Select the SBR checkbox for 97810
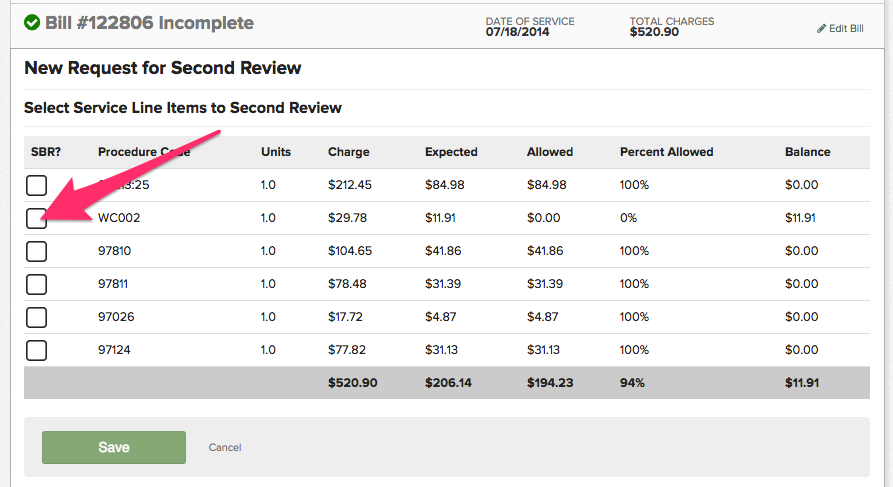The width and height of the screenshot is (893, 487). point(36,251)
